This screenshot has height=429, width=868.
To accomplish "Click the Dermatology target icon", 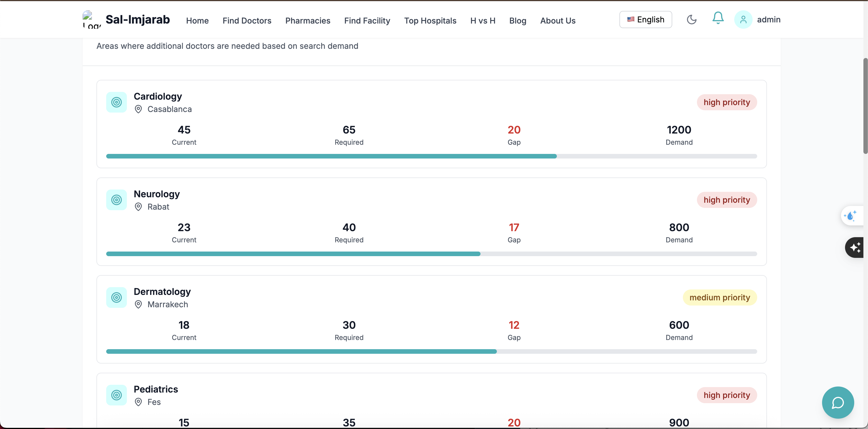I will (x=116, y=297).
